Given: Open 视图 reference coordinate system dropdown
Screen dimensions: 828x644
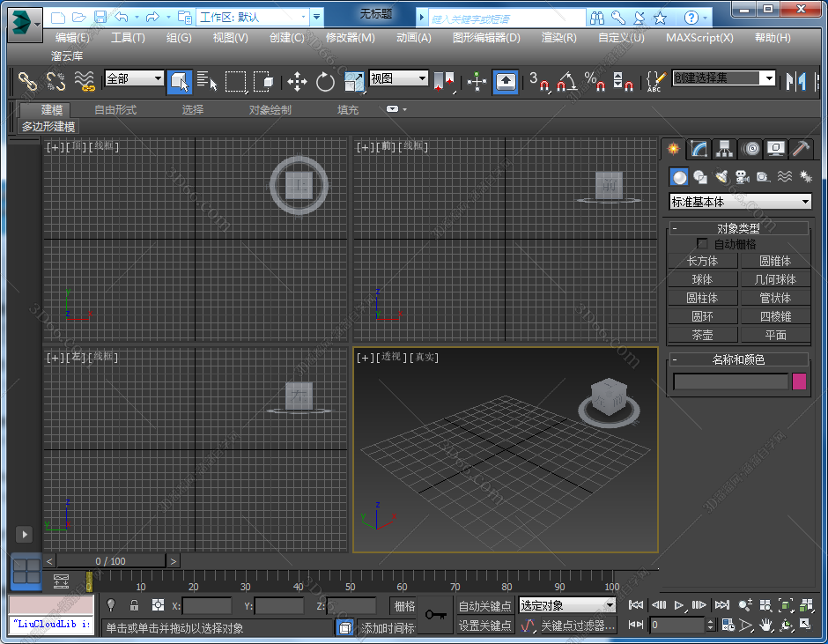Looking at the screenshot, I should [398, 78].
